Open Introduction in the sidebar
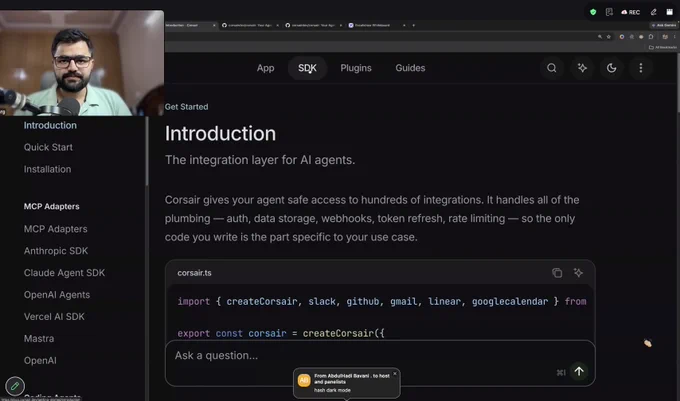This screenshot has width=680, height=401. (x=50, y=125)
